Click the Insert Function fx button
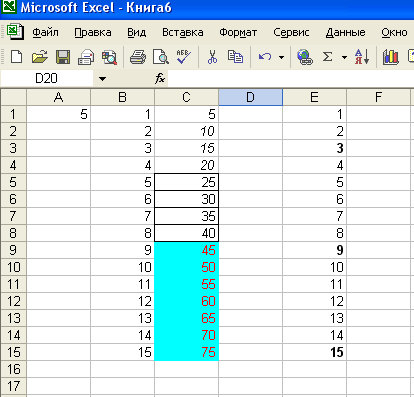Screen dimensions: 414x397 (x=160, y=79)
